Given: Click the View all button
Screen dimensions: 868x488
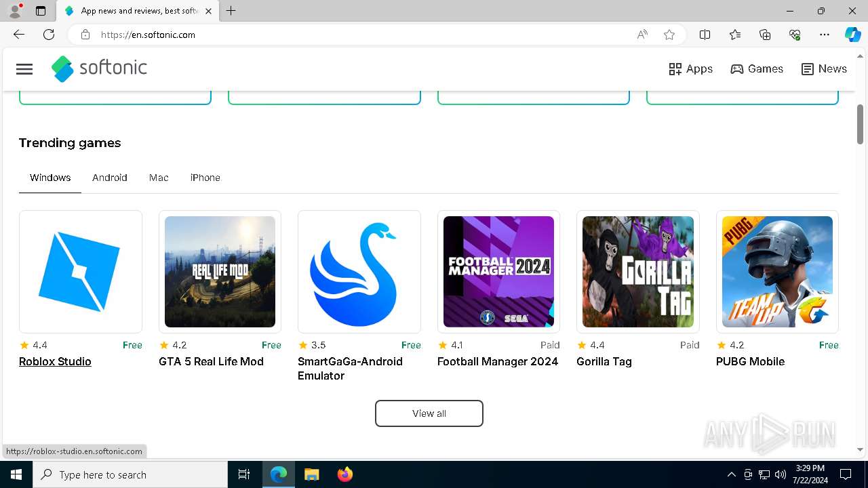Looking at the screenshot, I should click(x=429, y=413).
